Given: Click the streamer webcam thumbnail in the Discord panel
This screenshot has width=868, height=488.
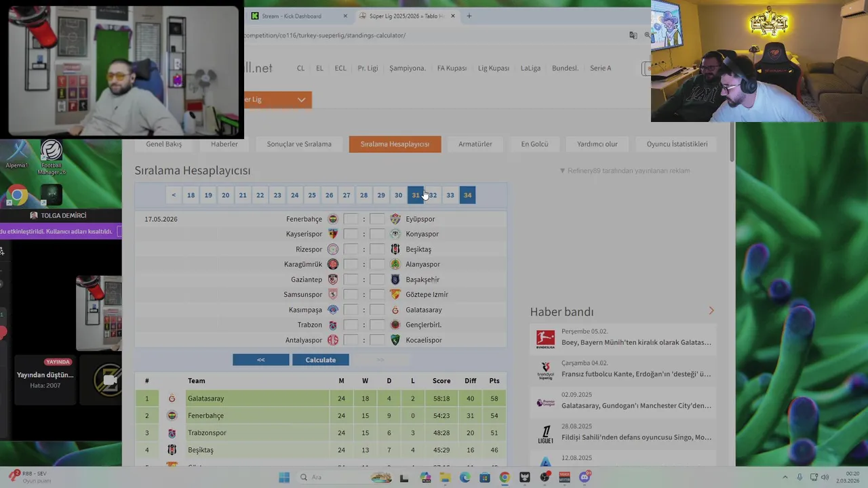Looking at the screenshot, I should click(x=99, y=313).
